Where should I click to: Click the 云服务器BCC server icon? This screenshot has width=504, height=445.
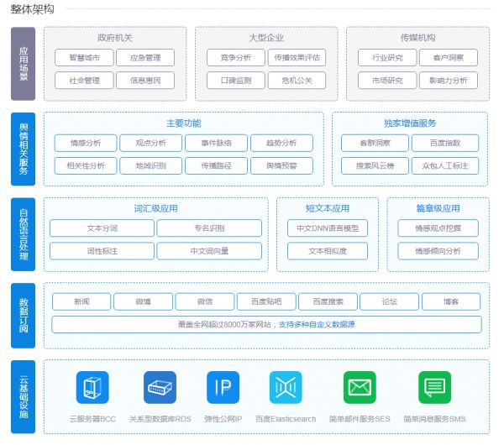pos(92,387)
